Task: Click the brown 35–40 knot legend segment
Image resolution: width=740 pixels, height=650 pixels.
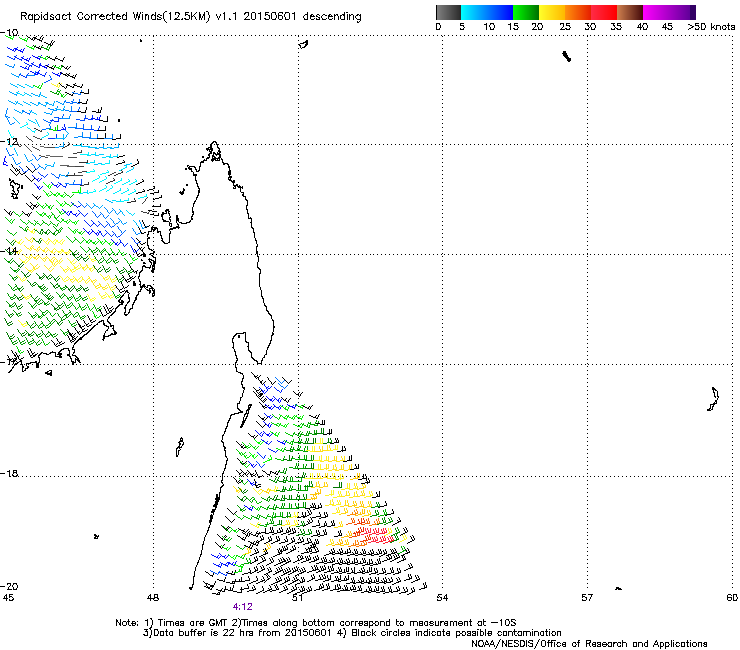Action: [630, 12]
